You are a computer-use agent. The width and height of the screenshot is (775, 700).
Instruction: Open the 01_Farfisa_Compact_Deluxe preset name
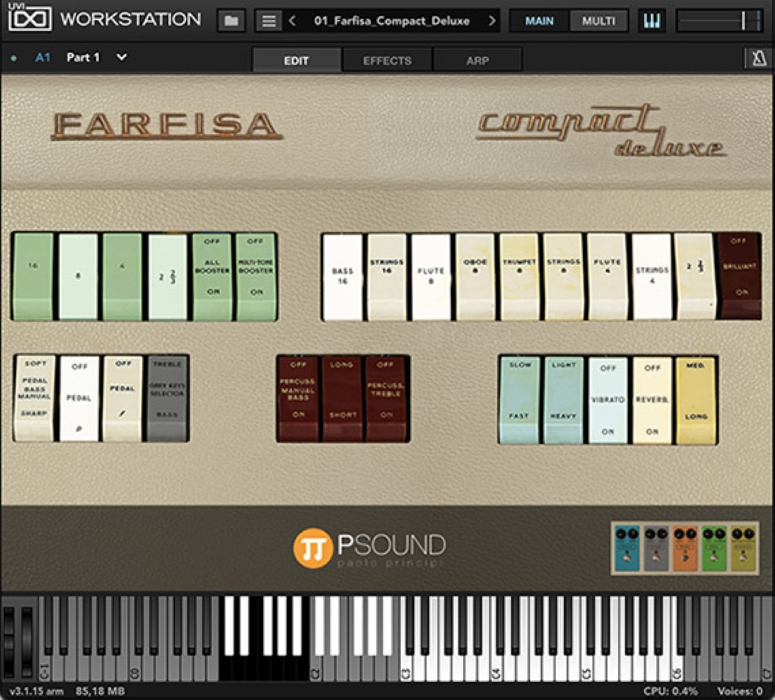(x=391, y=20)
